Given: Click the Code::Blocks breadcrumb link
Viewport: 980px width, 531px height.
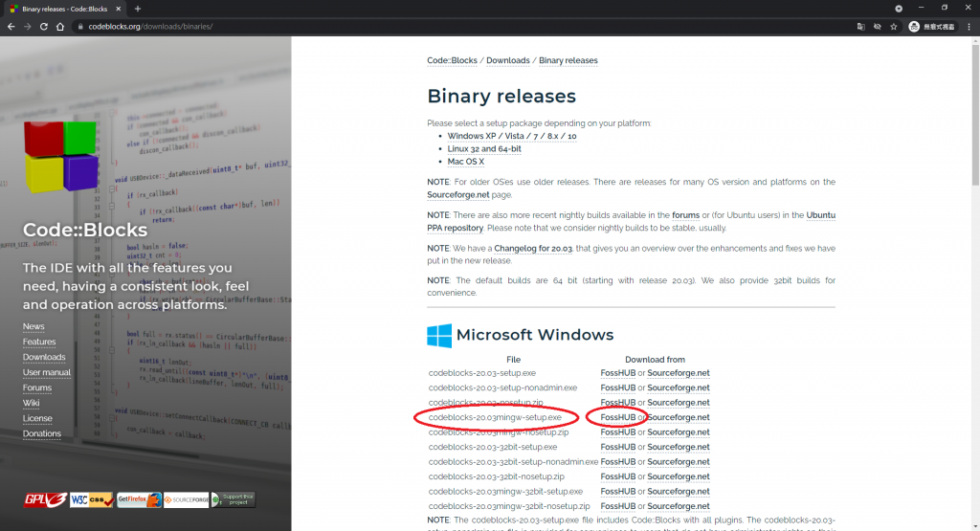Looking at the screenshot, I should tap(452, 60).
